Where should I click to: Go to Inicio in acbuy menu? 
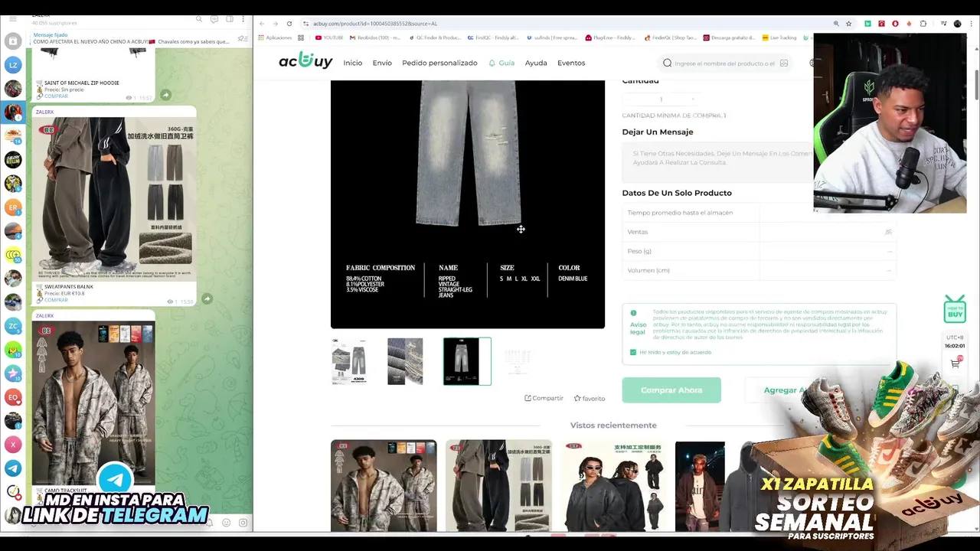[352, 63]
